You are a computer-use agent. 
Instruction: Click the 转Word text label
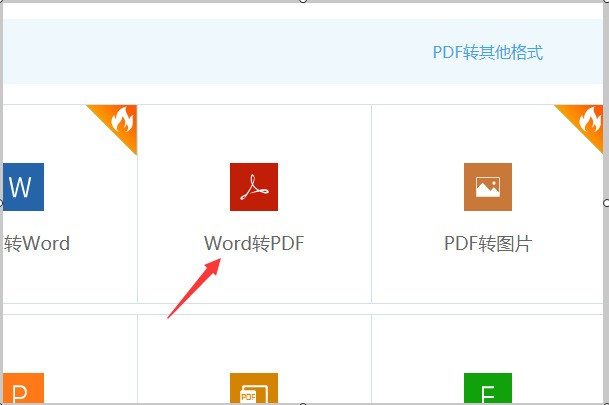[x=37, y=243]
